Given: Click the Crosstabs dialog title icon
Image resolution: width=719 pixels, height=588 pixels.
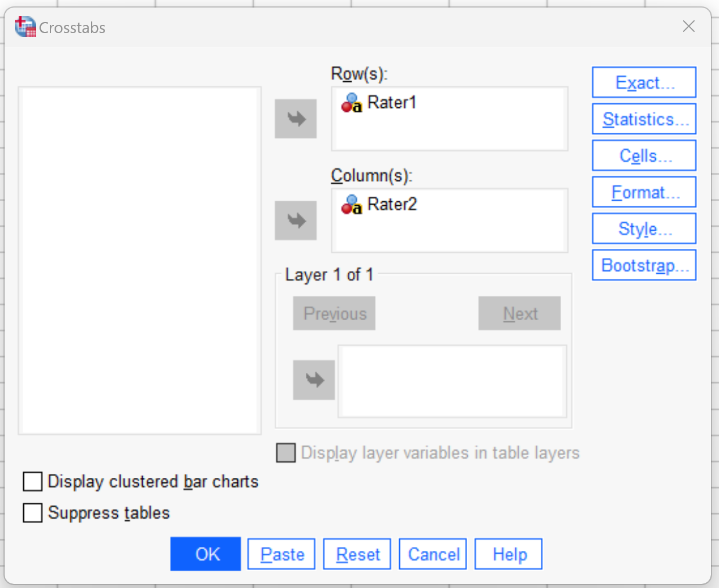Looking at the screenshot, I should (25, 27).
